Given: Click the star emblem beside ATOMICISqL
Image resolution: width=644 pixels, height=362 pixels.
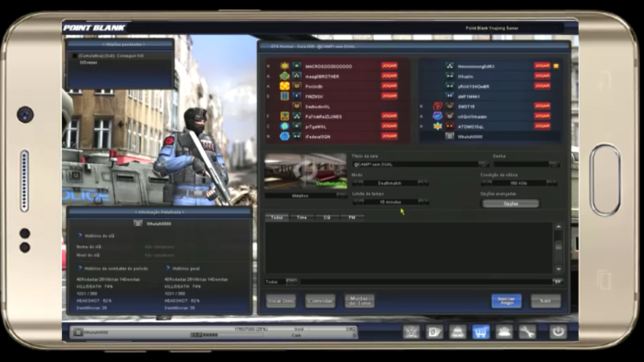Looking at the screenshot, I should 438,126.
